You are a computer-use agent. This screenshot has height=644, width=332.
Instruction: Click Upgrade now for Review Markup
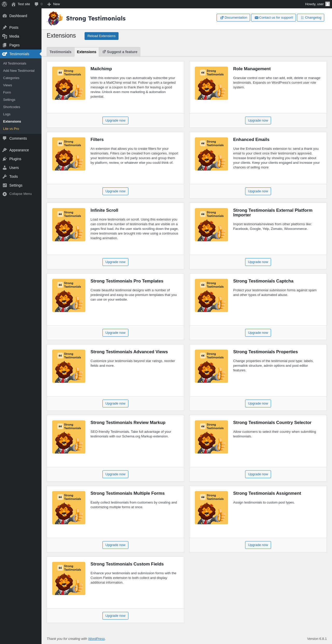click(115, 474)
